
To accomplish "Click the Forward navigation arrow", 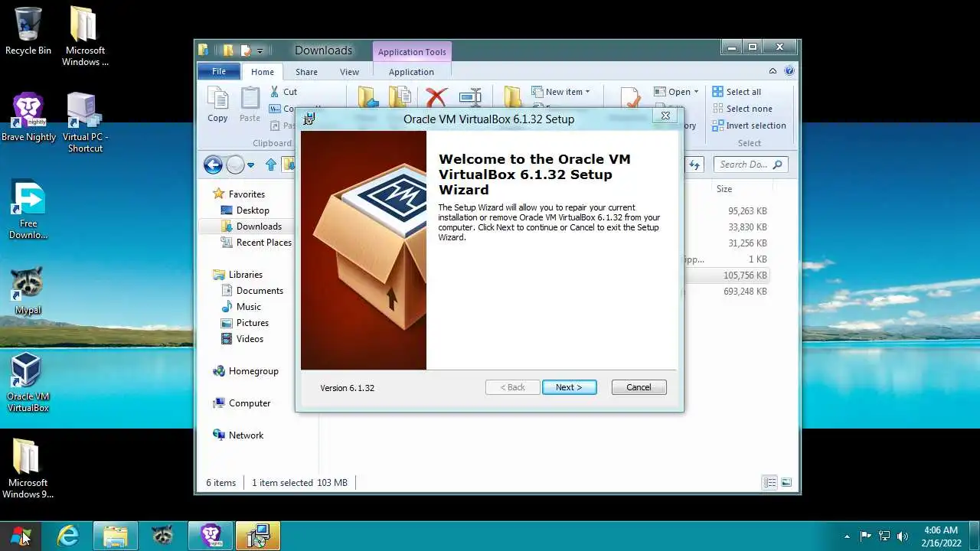I will coord(235,165).
